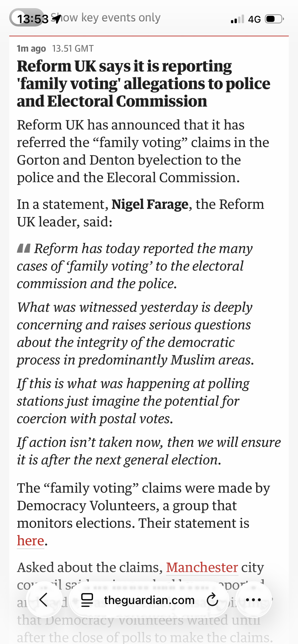
Task: Tap the '13.51 GMT' time label
Action: pos(73,48)
